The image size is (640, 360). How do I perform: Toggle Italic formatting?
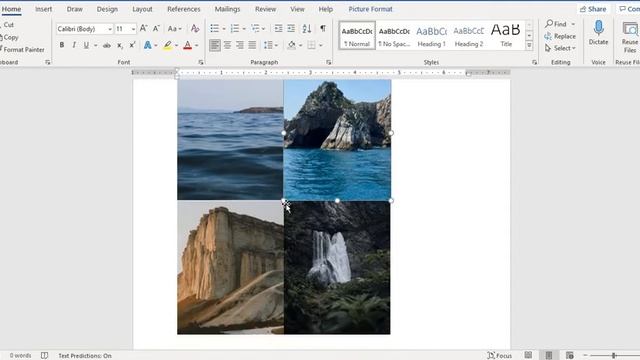(x=74, y=45)
